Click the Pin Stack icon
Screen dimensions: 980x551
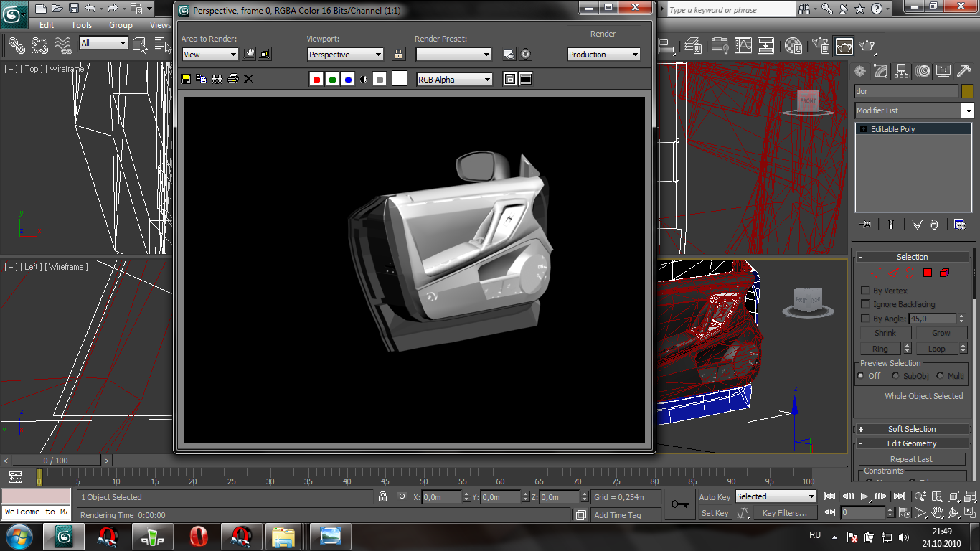tap(866, 225)
